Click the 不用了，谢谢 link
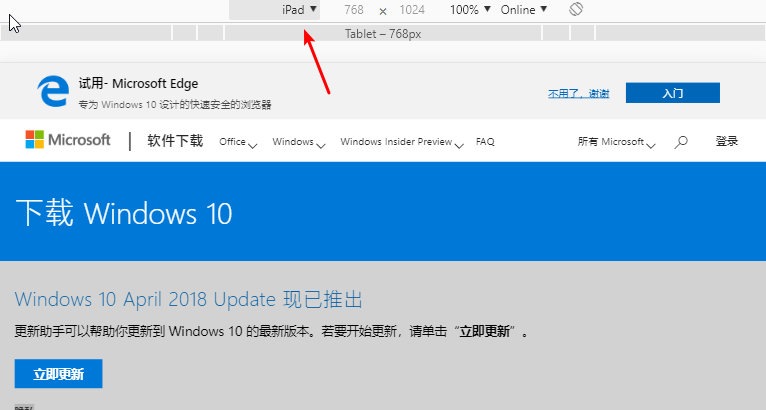Image resolution: width=766 pixels, height=410 pixels. point(578,93)
